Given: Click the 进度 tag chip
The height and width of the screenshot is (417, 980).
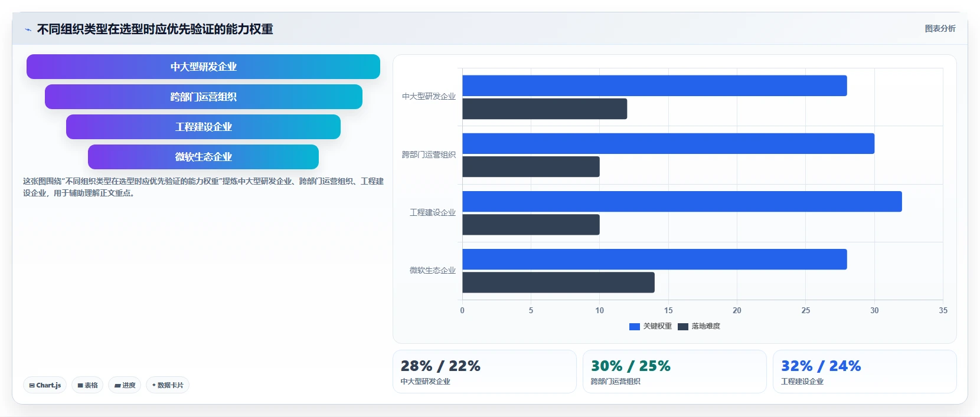Looking at the screenshot, I should (x=125, y=385).
